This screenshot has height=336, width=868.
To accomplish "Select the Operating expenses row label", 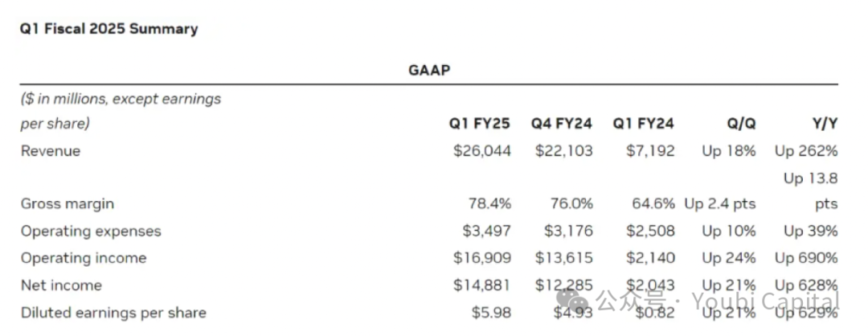I will click(x=91, y=231).
